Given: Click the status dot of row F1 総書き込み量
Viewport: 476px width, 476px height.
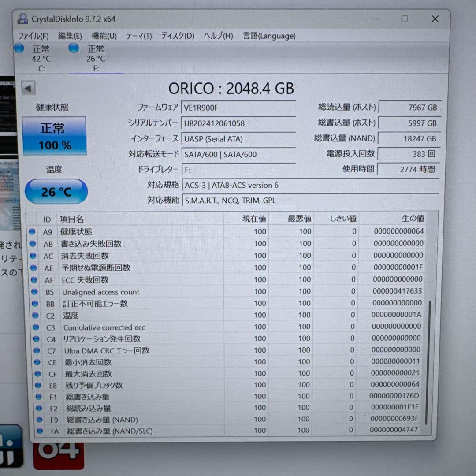Looking at the screenshot, I should 38,397.
